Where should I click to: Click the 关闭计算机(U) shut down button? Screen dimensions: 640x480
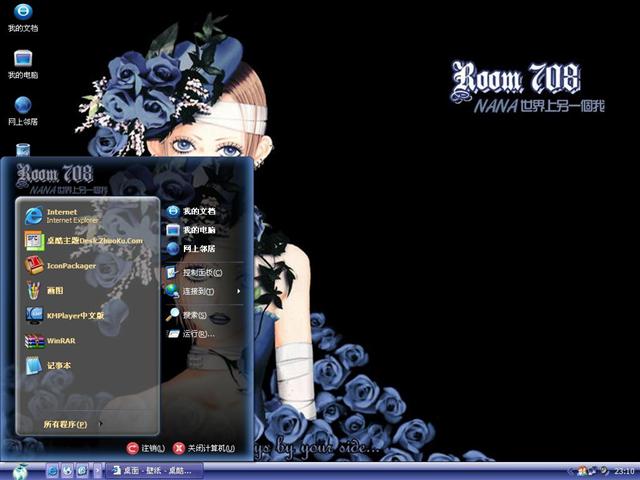[x=204, y=448]
